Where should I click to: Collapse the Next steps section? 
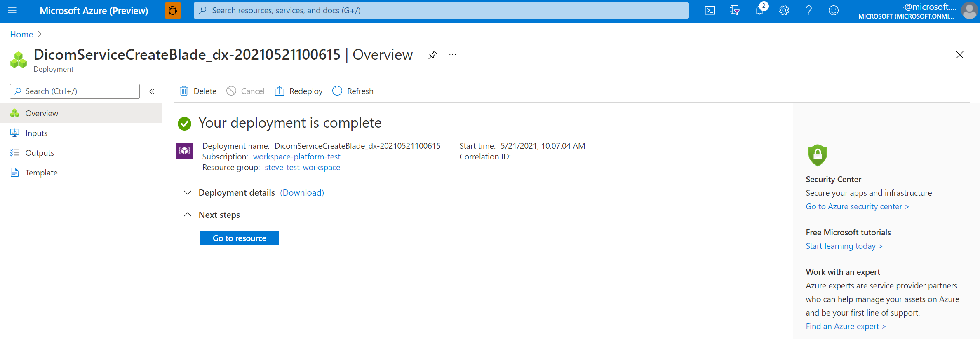[188, 215]
